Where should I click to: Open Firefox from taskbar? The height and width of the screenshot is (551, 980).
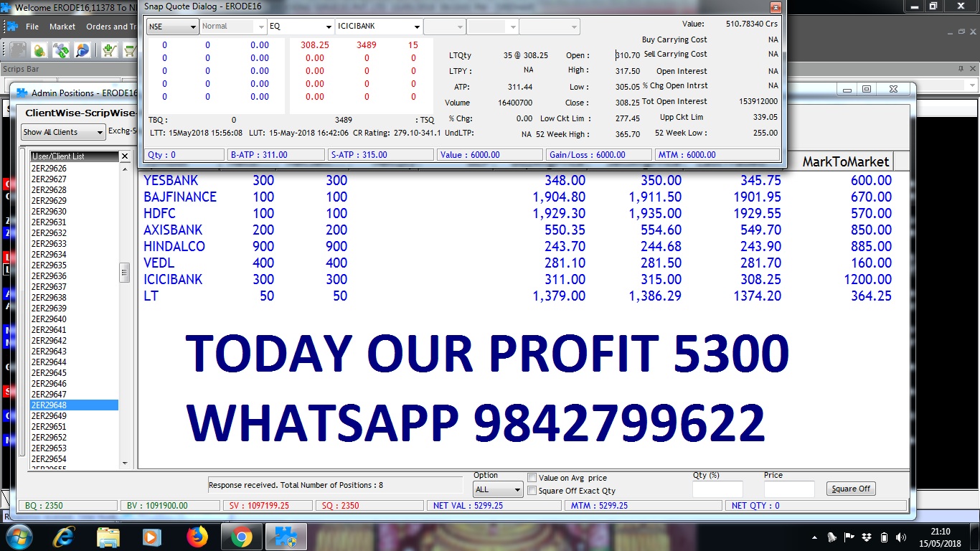[x=197, y=536]
